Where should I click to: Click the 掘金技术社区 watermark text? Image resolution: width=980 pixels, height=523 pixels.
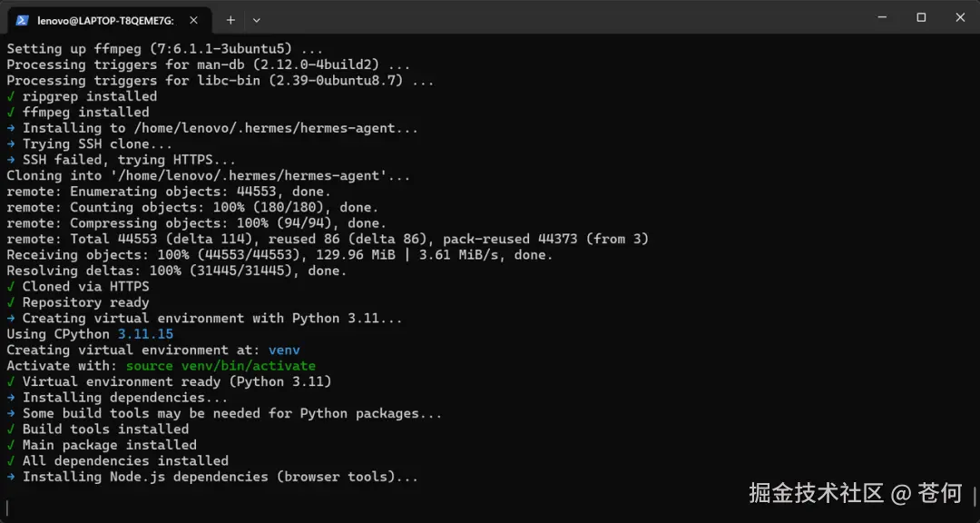click(x=816, y=493)
